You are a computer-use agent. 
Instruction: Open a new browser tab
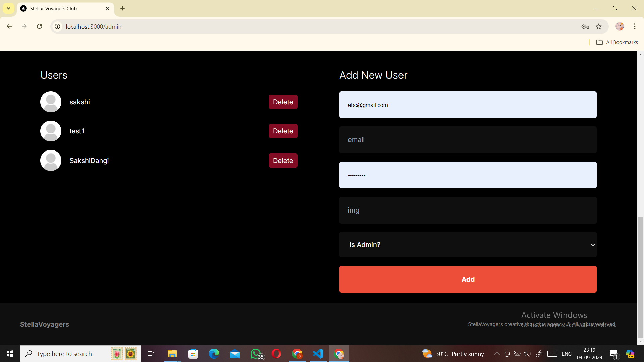(122, 8)
